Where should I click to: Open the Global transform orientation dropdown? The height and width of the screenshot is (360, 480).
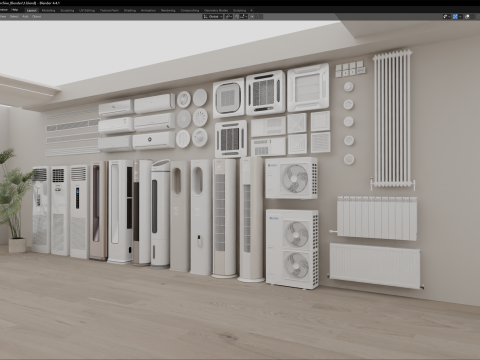[213, 16]
